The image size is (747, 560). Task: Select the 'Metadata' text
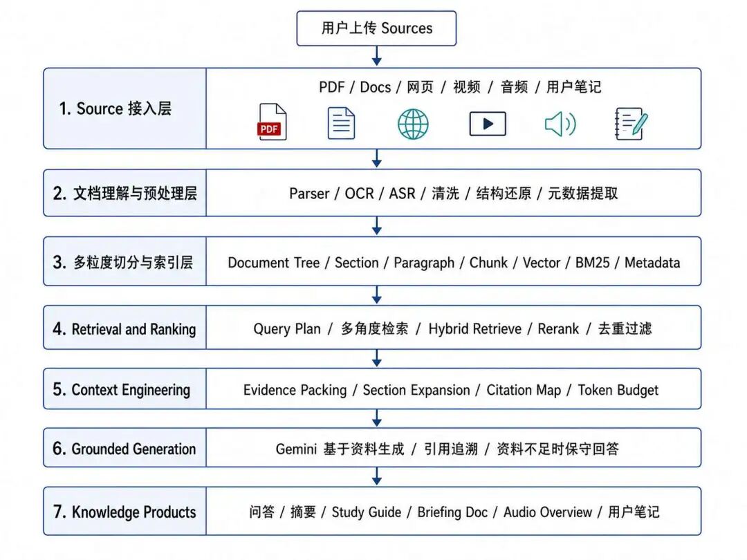652,263
